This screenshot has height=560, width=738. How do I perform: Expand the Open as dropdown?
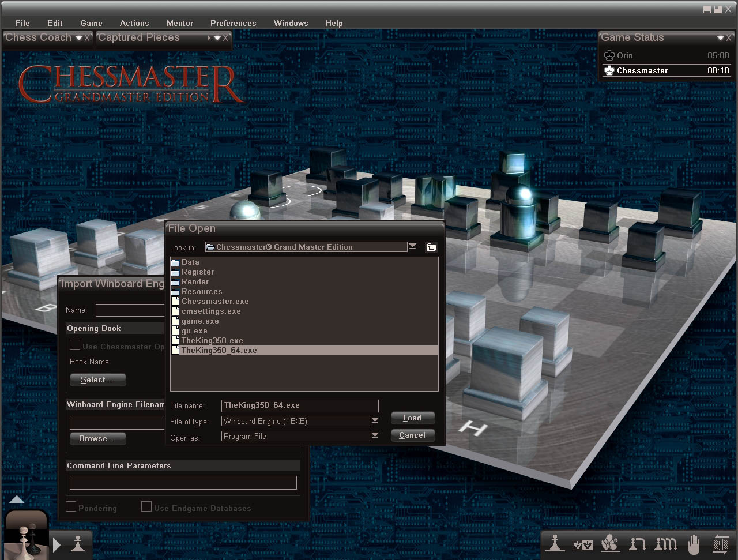[x=375, y=436]
